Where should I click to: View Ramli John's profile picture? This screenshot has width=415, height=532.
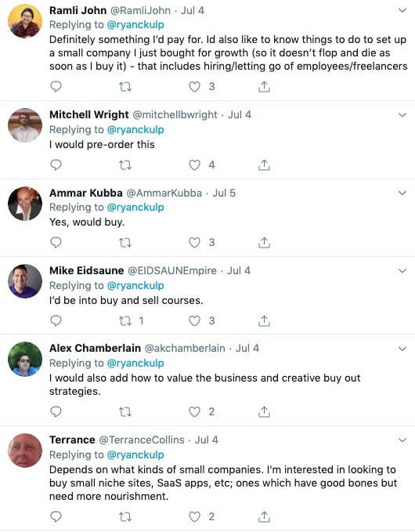[25, 21]
